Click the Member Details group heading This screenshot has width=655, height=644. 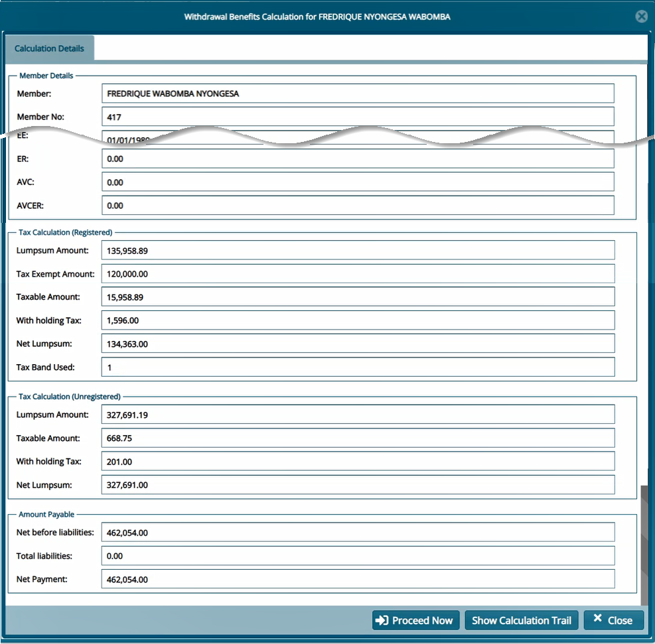point(46,76)
